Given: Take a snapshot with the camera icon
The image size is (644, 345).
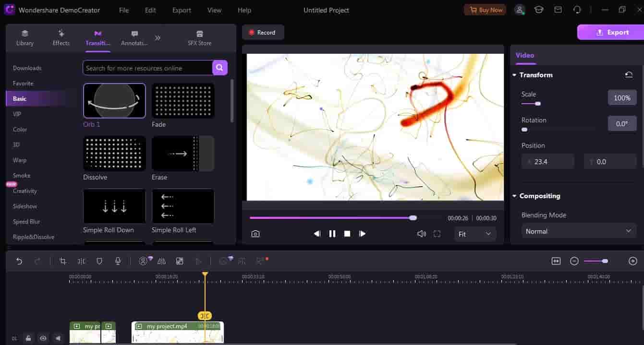Looking at the screenshot, I should click(x=255, y=234).
